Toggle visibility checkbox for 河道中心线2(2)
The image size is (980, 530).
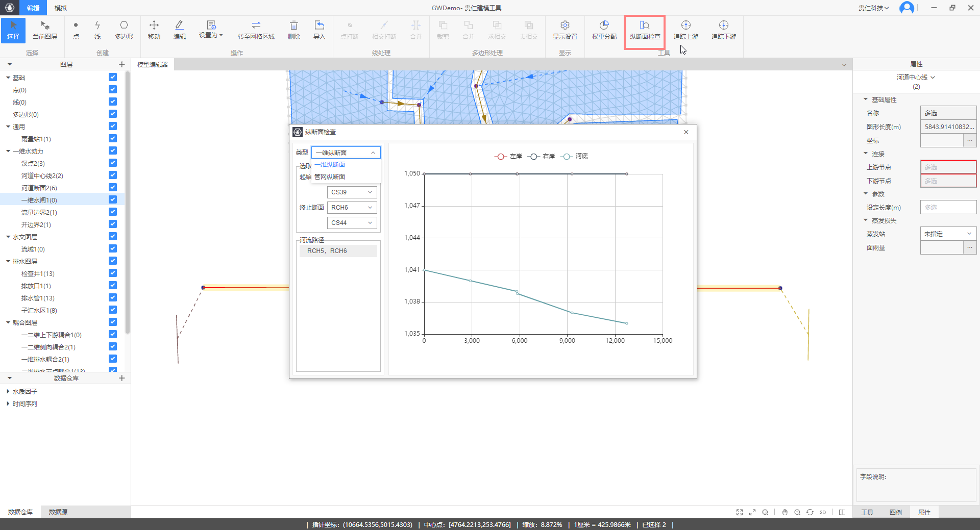113,175
